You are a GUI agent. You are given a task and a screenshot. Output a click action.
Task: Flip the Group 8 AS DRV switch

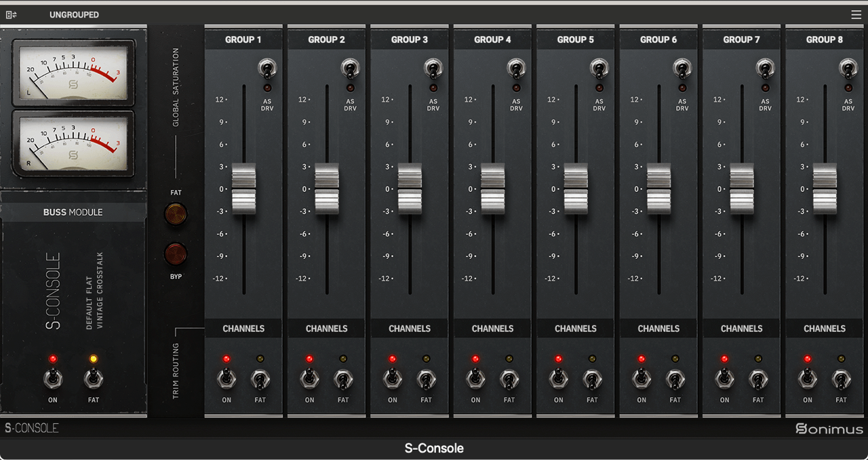(848, 69)
